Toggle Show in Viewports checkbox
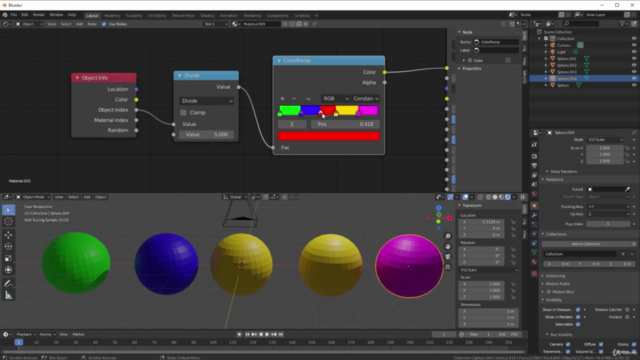640x360 pixels. pyautogui.click(x=578, y=310)
